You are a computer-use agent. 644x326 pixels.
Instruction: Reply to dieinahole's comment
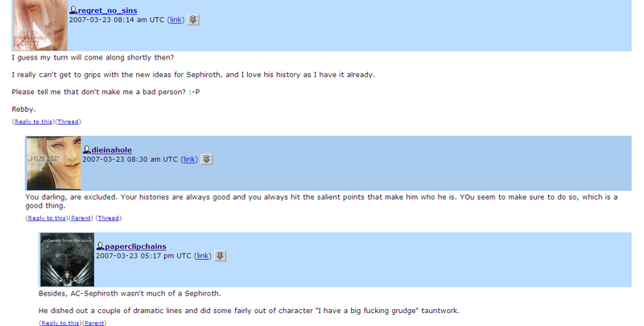pyautogui.click(x=47, y=218)
